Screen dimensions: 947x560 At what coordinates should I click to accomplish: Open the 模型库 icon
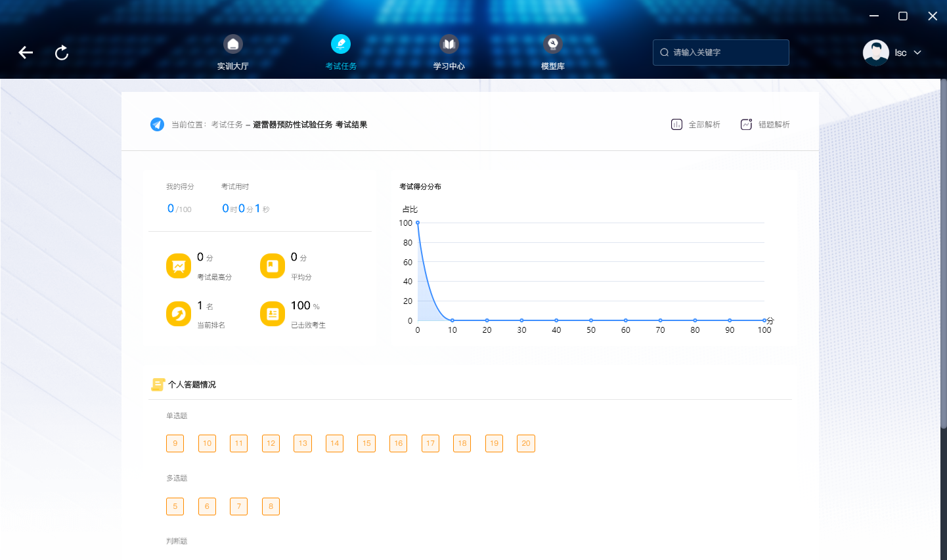(553, 44)
